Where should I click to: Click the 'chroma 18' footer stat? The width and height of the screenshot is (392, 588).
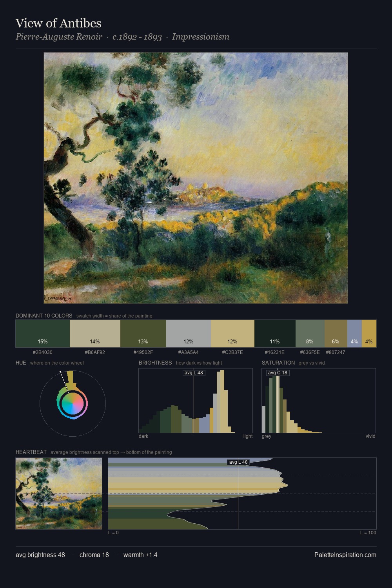tap(94, 555)
